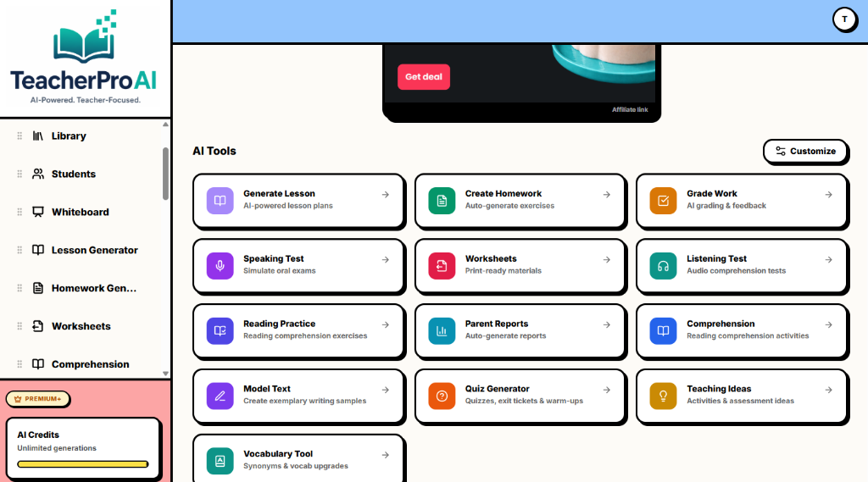The height and width of the screenshot is (482, 868).
Task: Click the Customize button
Action: pyautogui.click(x=805, y=151)
